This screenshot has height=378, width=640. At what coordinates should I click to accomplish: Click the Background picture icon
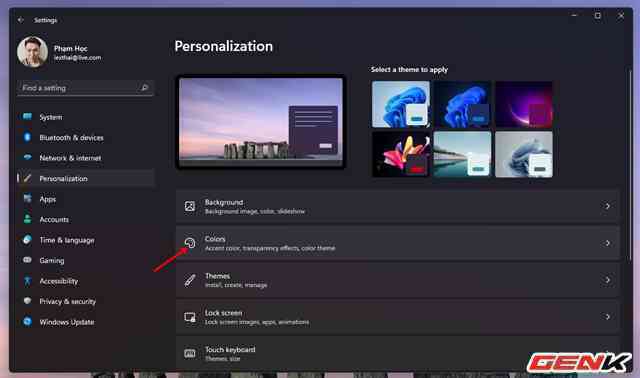click(189, 206)
